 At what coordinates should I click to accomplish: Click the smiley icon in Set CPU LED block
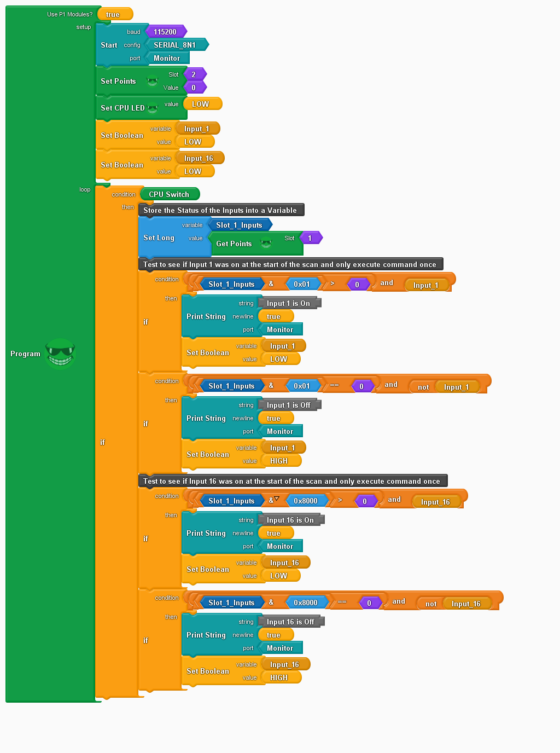tap(153, 108)
